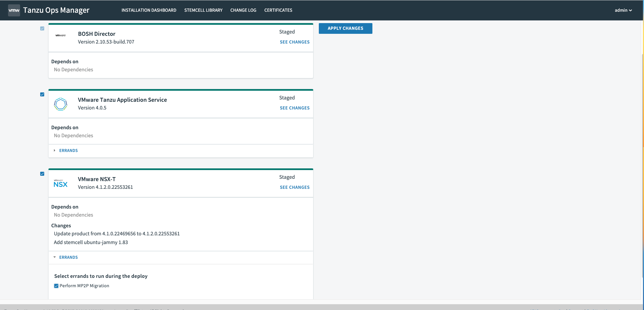Open the Stemcell Library page
The width and height of the screenshot is (644, 310).
coord(203,10)
